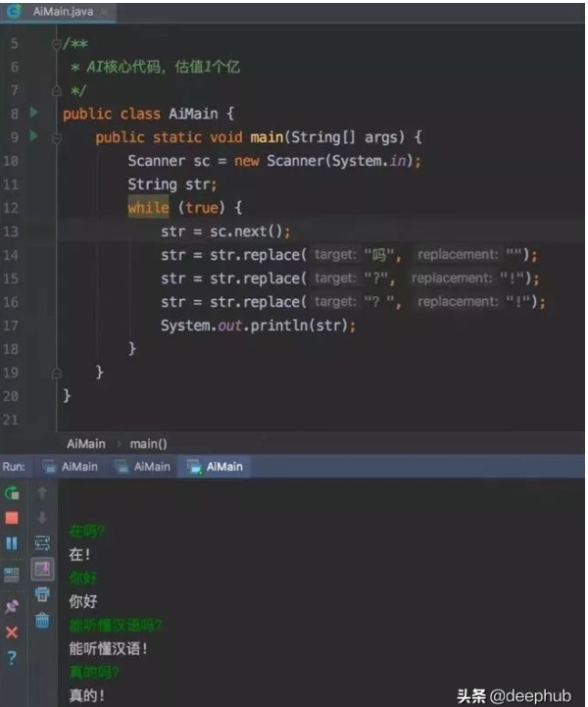Select the highlighted third AiMain run tab
Screen dimensions: 588x707
216,467
